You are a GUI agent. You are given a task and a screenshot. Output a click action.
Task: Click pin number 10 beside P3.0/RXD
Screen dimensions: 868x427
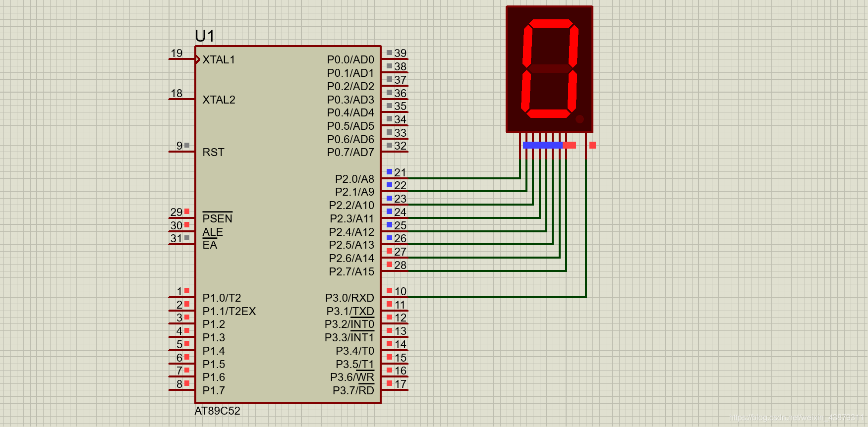[x=401, y=291]
